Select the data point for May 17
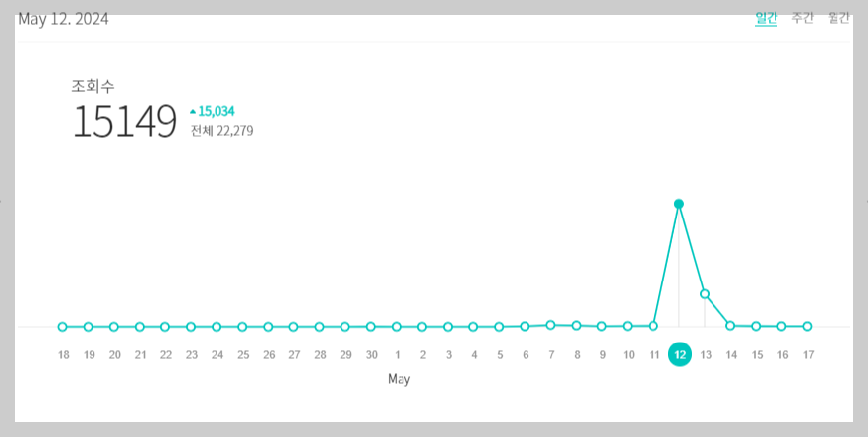 pos(807,326)
